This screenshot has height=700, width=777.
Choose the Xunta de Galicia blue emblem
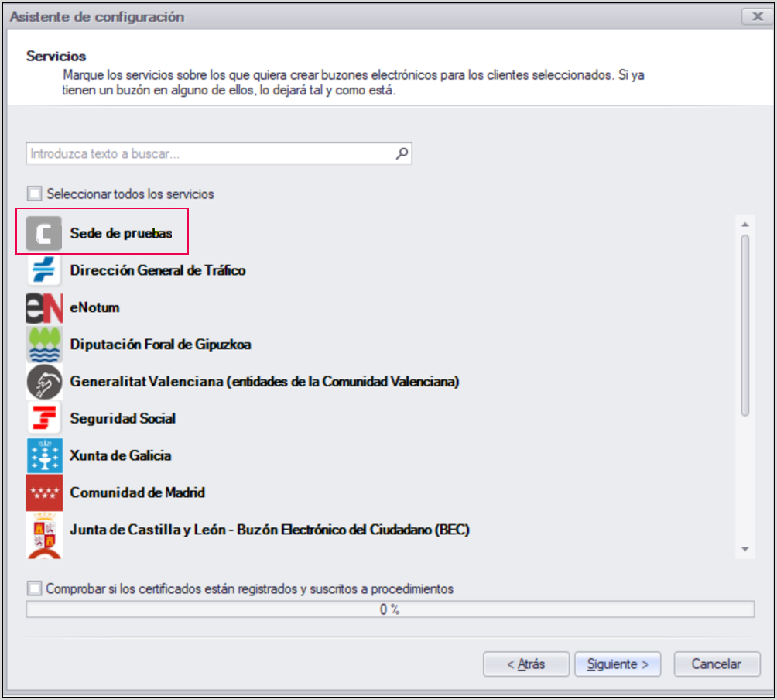point(44,455)
